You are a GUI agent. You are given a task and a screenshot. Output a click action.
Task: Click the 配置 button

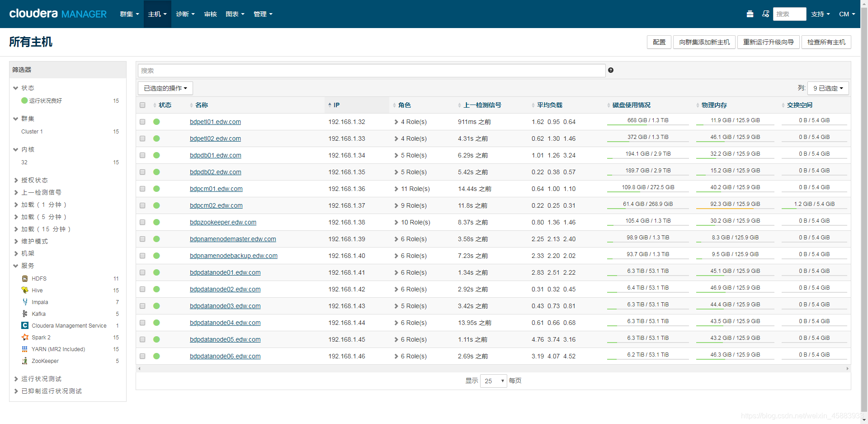click(x=659, y=42)
